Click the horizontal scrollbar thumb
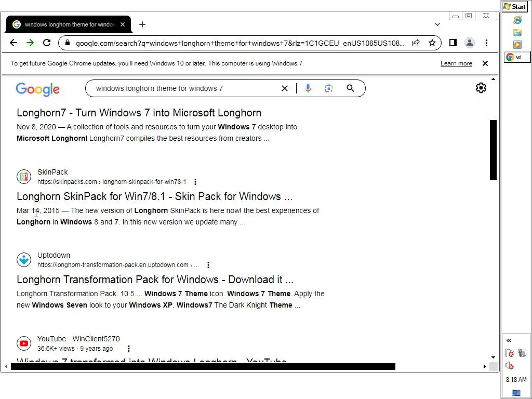The height and width of the screenshot is (399, 532). pyautogui.click(x=203, y=366)
